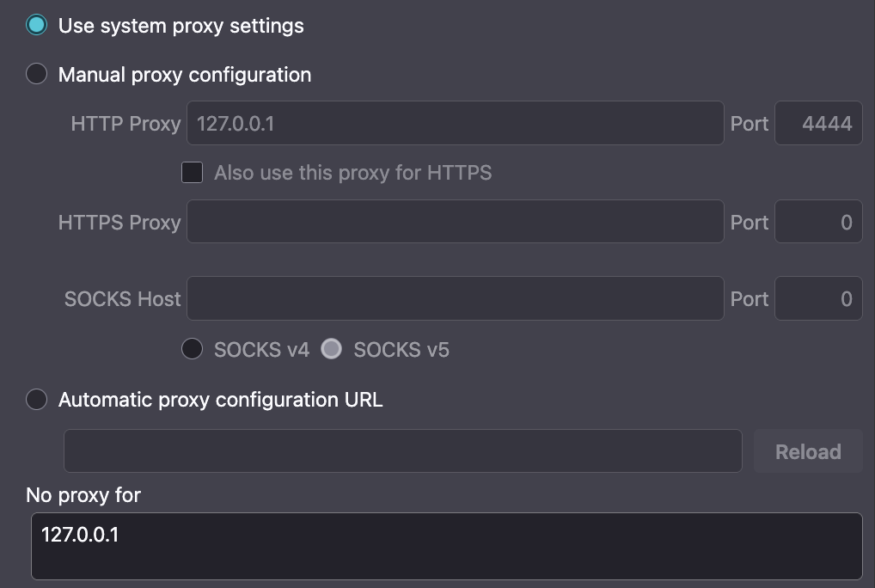Focus the SOCKS Host address field
This screenshot has width=875, height=588.
pyautogui.click(x=455, y=298)
